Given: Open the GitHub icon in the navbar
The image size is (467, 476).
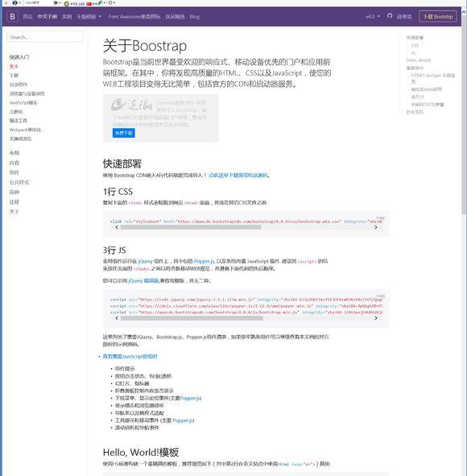Looking at the screenshot, I should coord(390,16).
